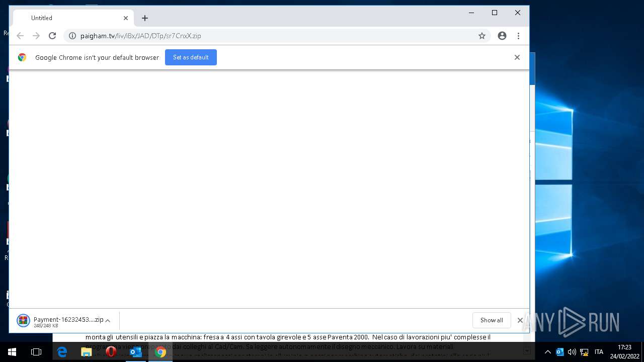Maximize the Chrome window
644x362 pixels.
coord(495,13)
